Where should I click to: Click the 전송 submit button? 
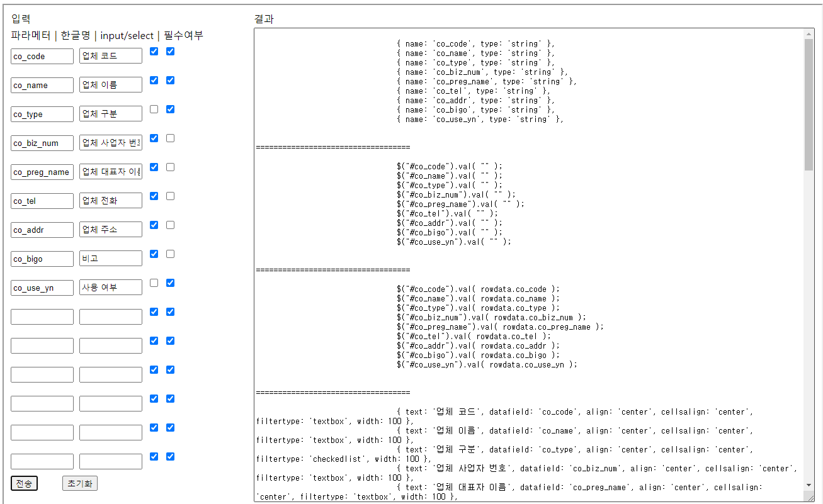point(24,483)
